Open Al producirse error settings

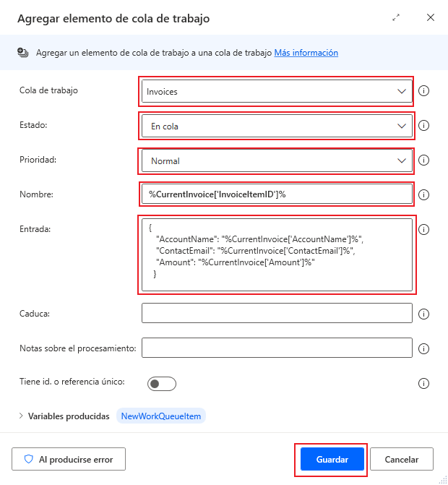click(68, 459)
